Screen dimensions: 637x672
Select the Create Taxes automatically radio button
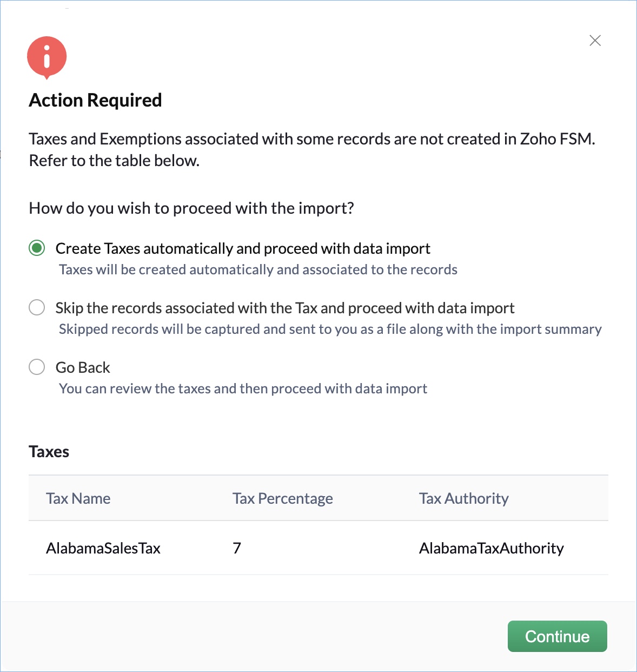(37, 248)
